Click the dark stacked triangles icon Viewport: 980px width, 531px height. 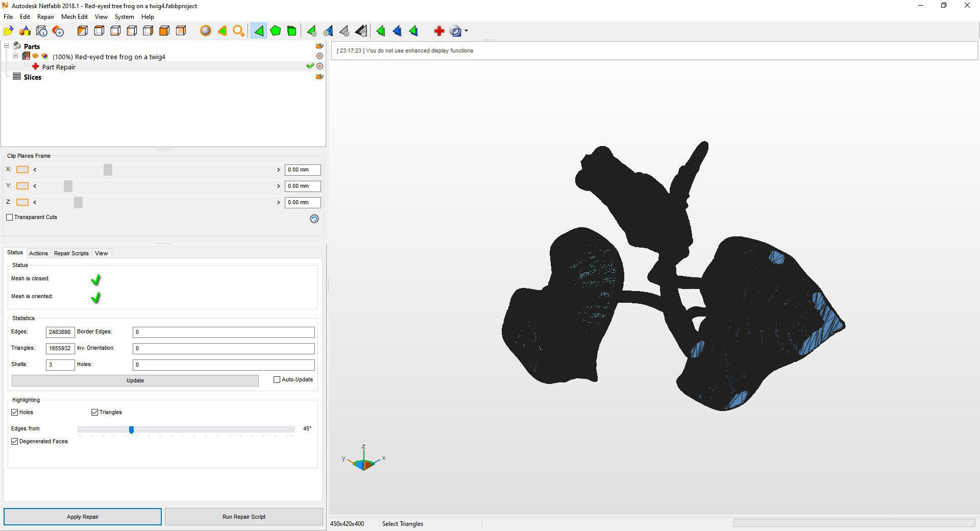click(x=361, y=31)
